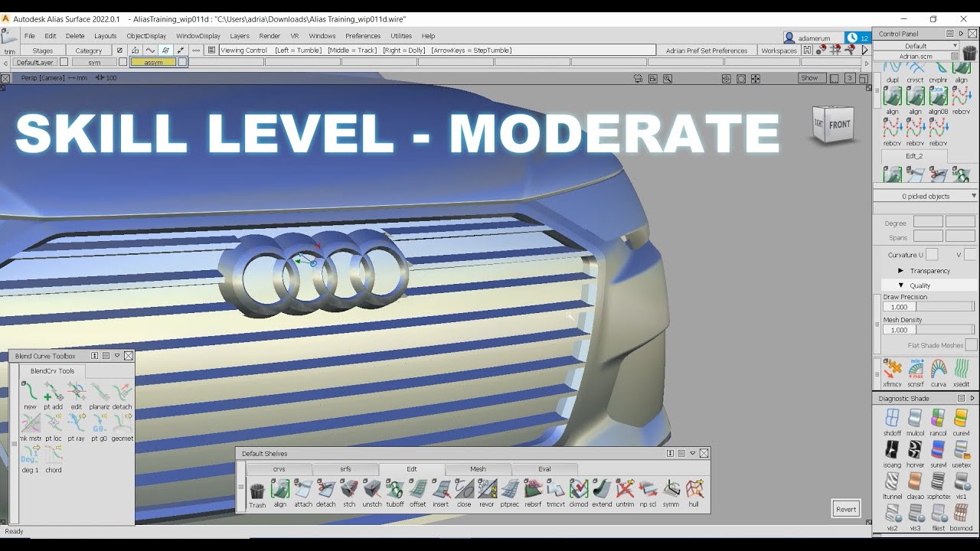980x551 pixels.
Task: Switch to the srfs shelf tab
Action: [x=345, y=469]
